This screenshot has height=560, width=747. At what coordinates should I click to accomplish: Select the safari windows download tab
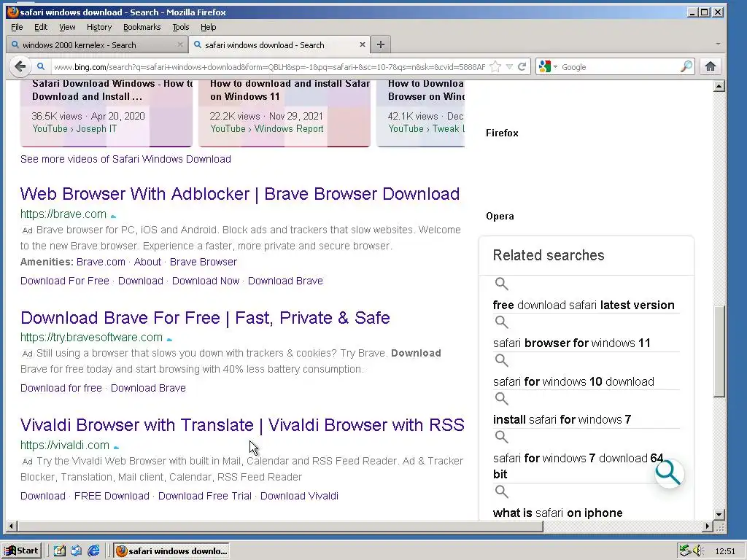tap(279, 44)
